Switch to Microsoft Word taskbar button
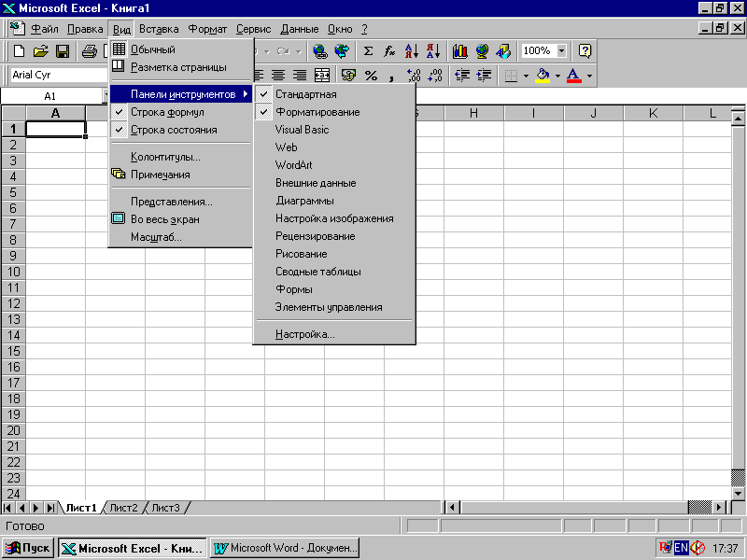 pos(285,548)
